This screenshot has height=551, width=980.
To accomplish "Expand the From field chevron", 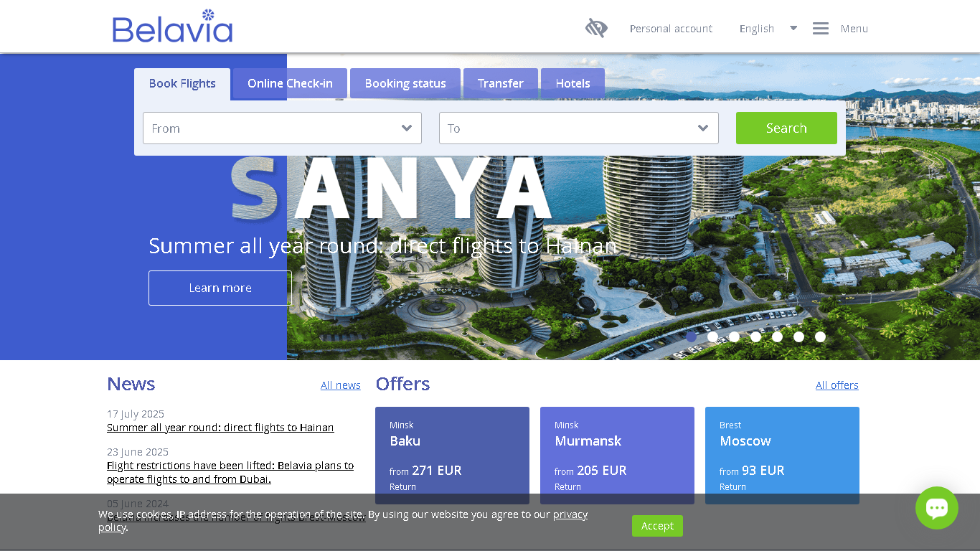I will click(407, 128).
